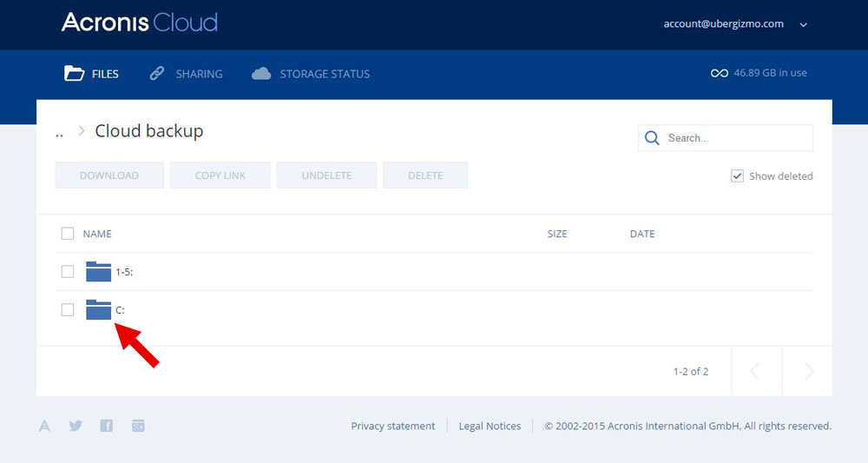
Task: Open the Google+ footer icon
Action: (x=138, y=426)
